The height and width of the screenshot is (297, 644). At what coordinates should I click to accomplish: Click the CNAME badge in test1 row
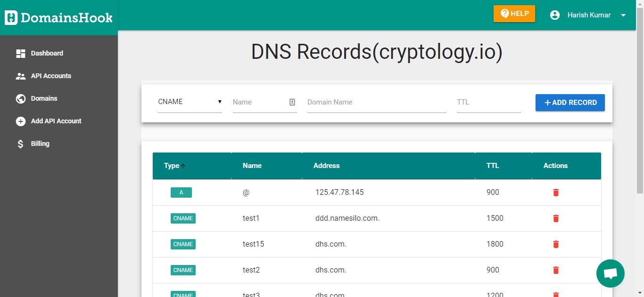point(183,218)
